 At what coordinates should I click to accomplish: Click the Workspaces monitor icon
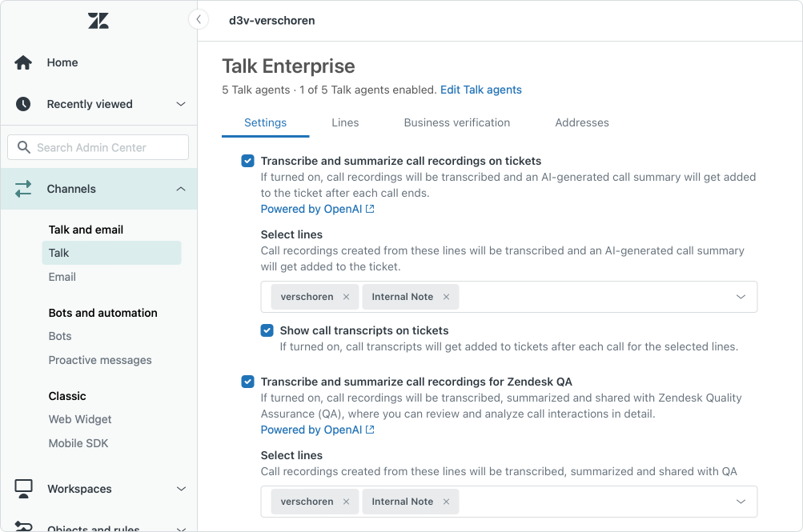click(23, 488)
